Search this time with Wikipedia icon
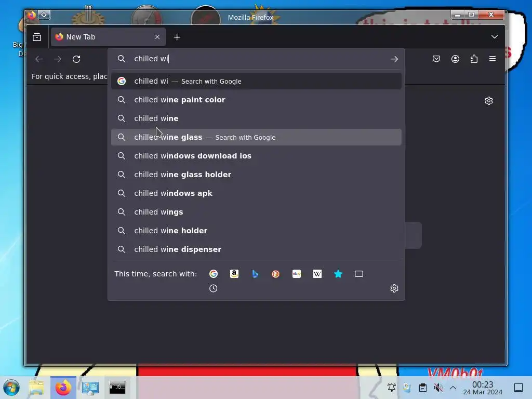The image size is (532, 399). (x=317, y=274)
